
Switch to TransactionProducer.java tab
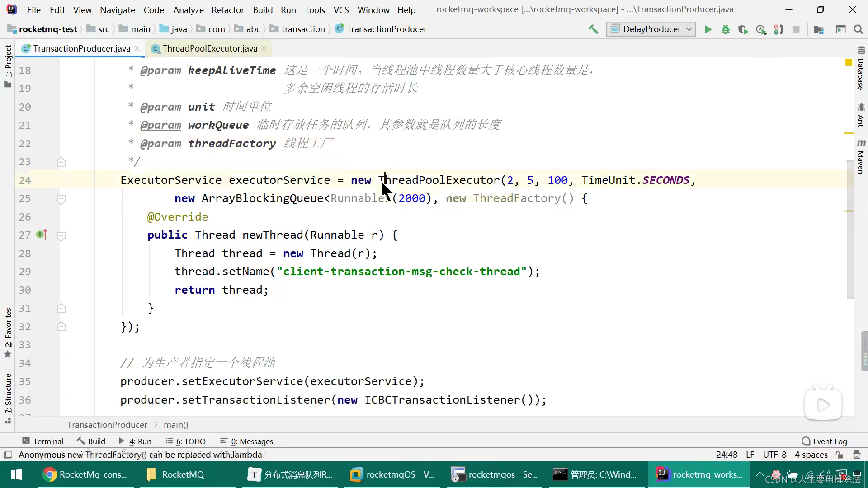point(82,48)
